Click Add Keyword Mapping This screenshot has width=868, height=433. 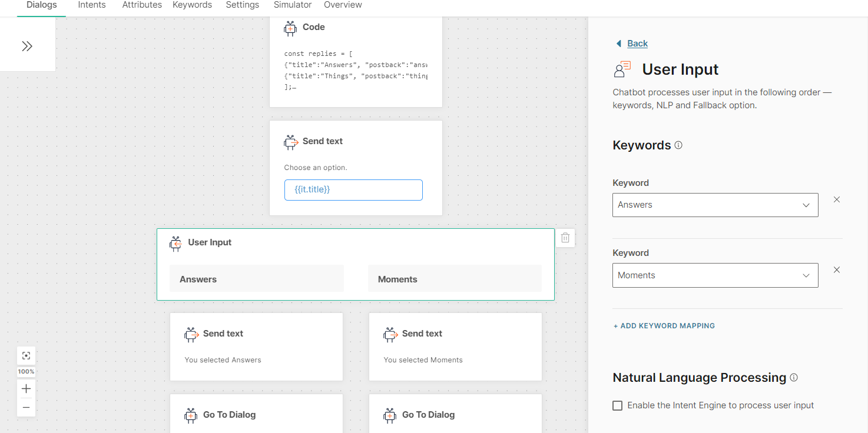(x=664, y=326)
